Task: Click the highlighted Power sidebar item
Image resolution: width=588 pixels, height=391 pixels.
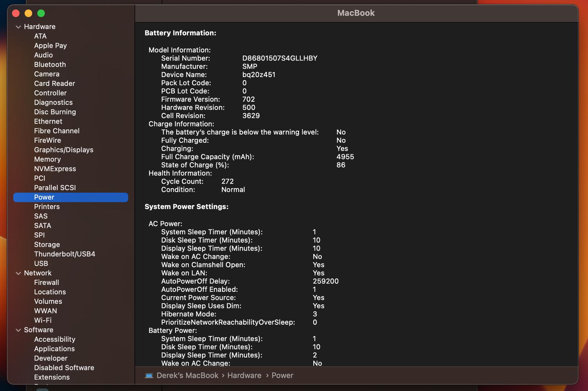Action: tap(71, 197)
